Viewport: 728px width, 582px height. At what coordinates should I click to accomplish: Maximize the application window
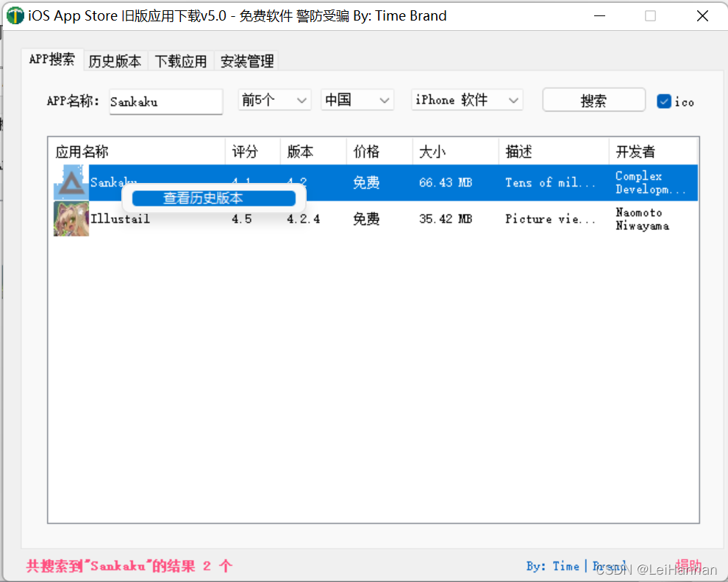click(x=651, y=15)
